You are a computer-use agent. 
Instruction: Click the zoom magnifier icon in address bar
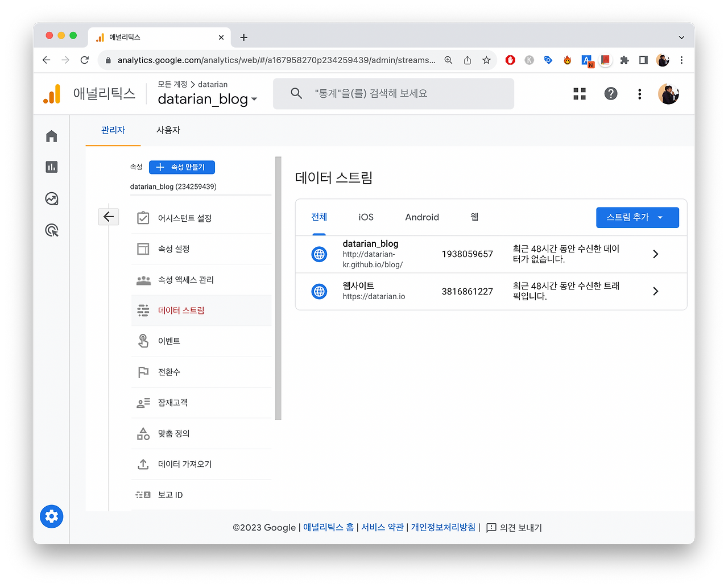[449, 60]
